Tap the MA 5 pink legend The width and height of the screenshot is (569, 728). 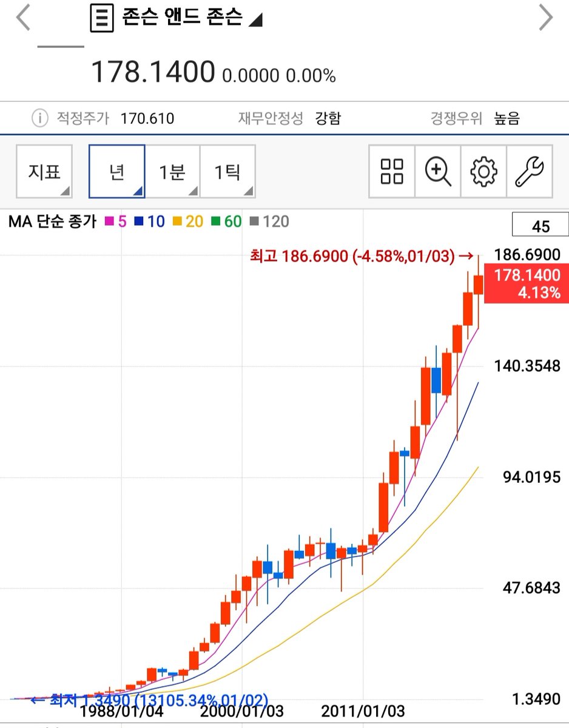click(116, 221)
